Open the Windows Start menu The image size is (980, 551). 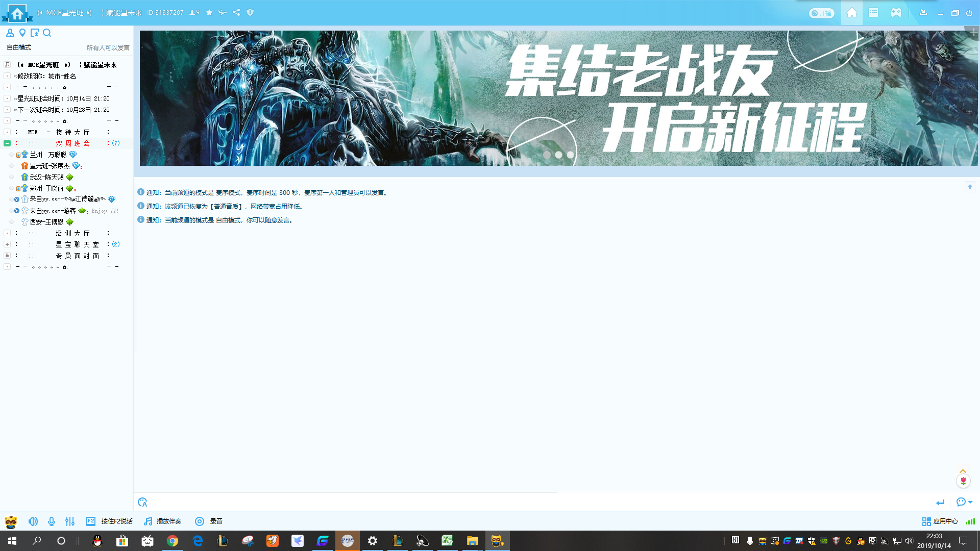coord(12,541)
